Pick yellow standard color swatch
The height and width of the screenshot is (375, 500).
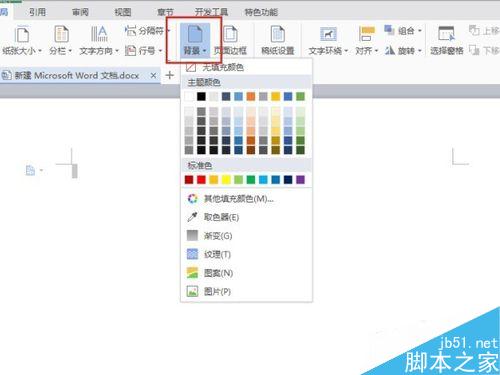[x=226, y=180]
